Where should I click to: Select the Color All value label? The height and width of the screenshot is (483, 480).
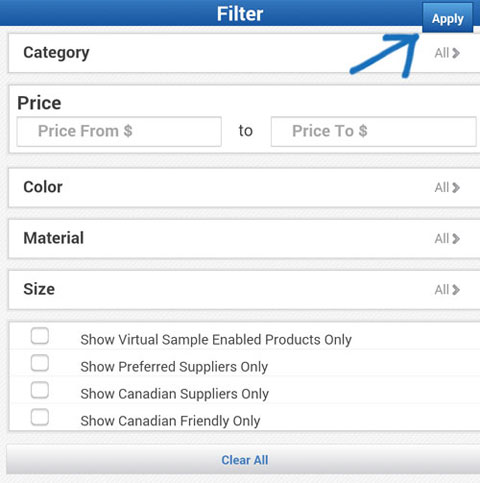pos(442,188)
